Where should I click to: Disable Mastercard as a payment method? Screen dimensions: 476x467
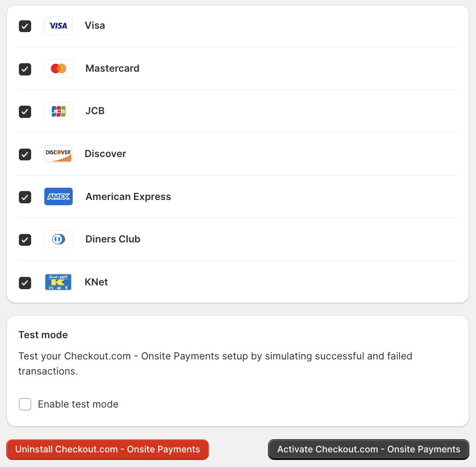(25, 69)
